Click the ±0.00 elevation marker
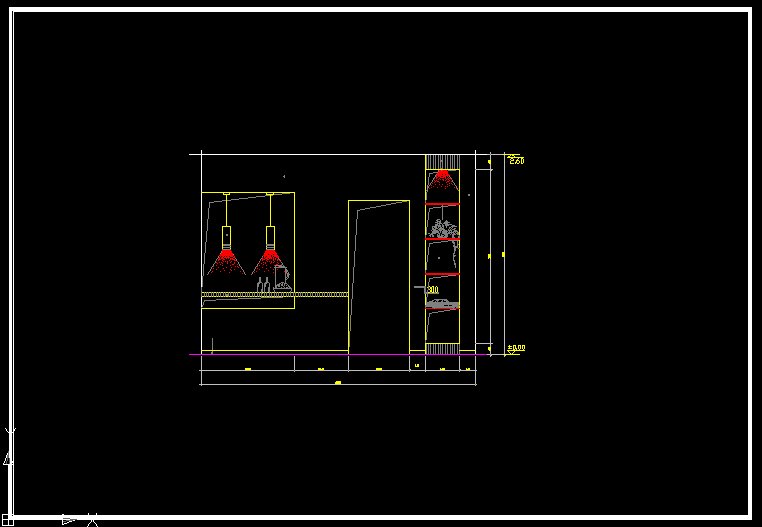The image size is (762, 527). coord(515,348)
